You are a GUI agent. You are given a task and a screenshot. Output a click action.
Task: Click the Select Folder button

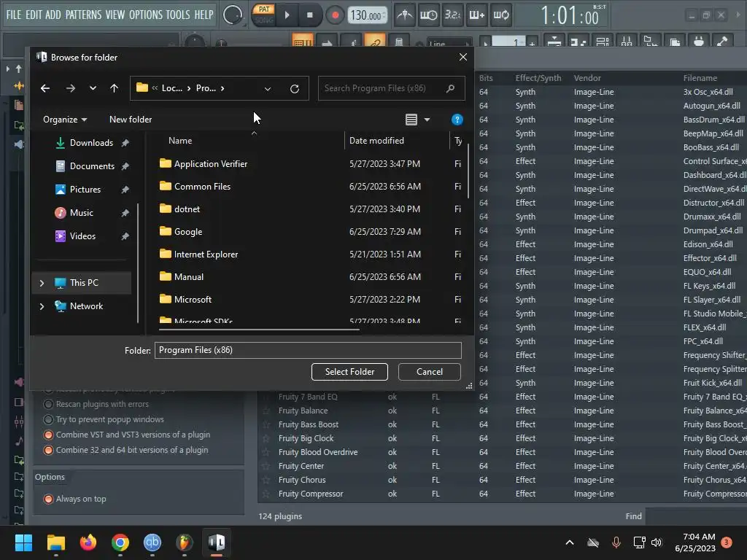(x=349, y=372)
